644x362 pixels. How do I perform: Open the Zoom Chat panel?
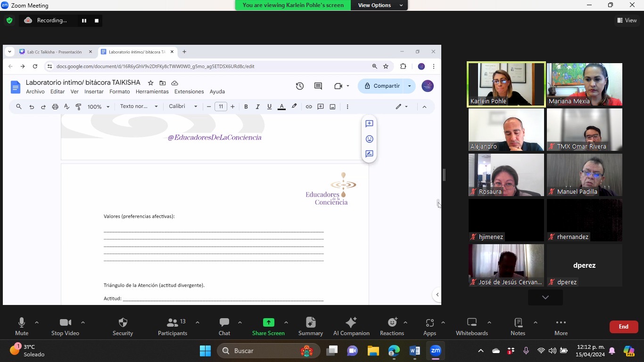(x=224, y=326)
